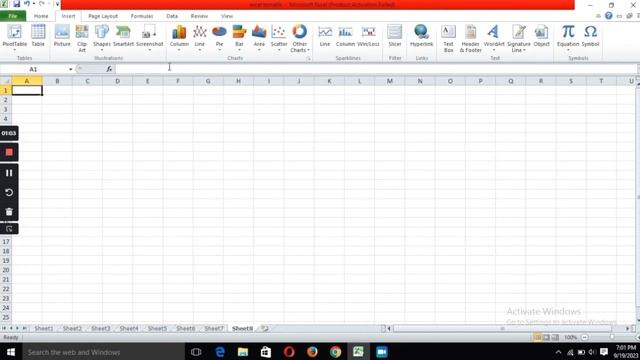Open the Shapes gallery
This screenshot has height=360, width=640.
point(102,38)
